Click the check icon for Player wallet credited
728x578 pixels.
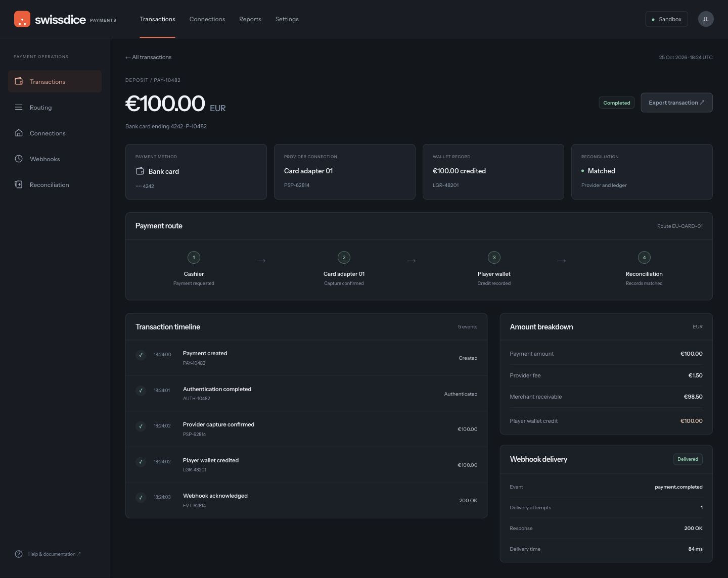[141, 462]
